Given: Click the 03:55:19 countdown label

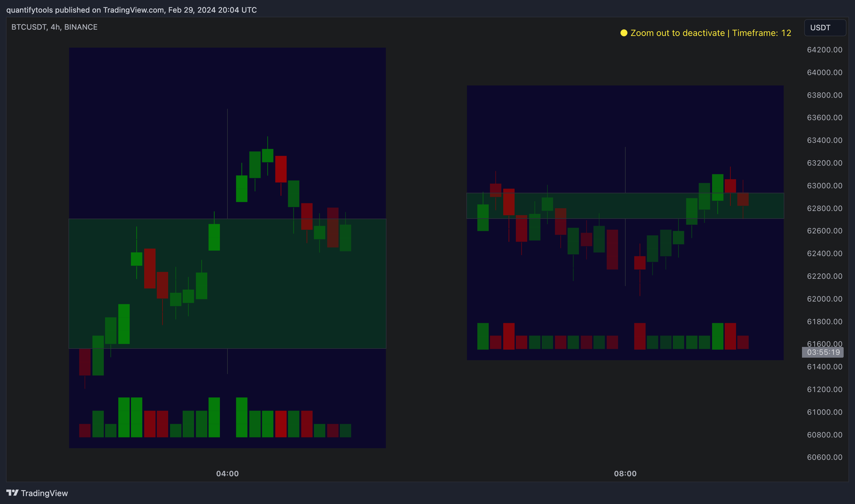Looking at the screenshot, I should tap(823, 352).
